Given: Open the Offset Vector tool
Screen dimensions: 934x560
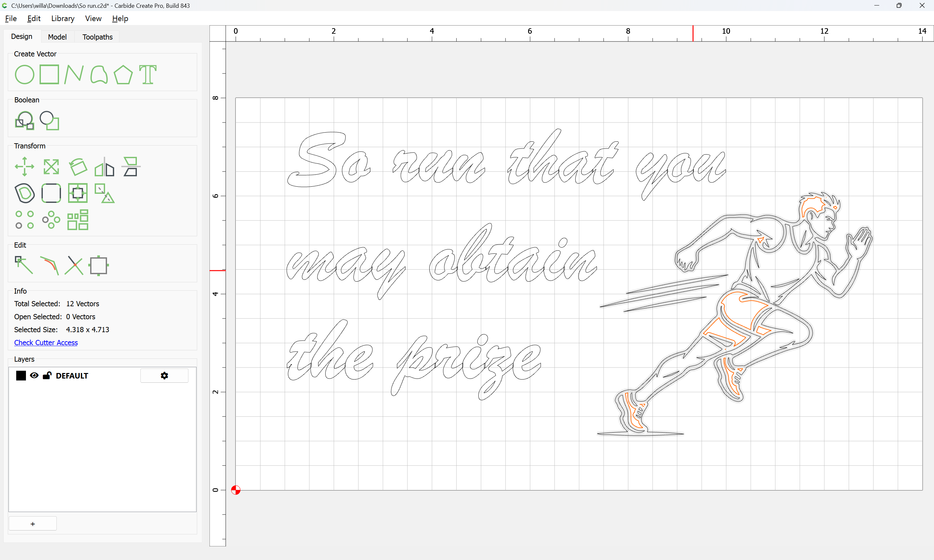Looking at the screenshot, I should coord(24,193).
